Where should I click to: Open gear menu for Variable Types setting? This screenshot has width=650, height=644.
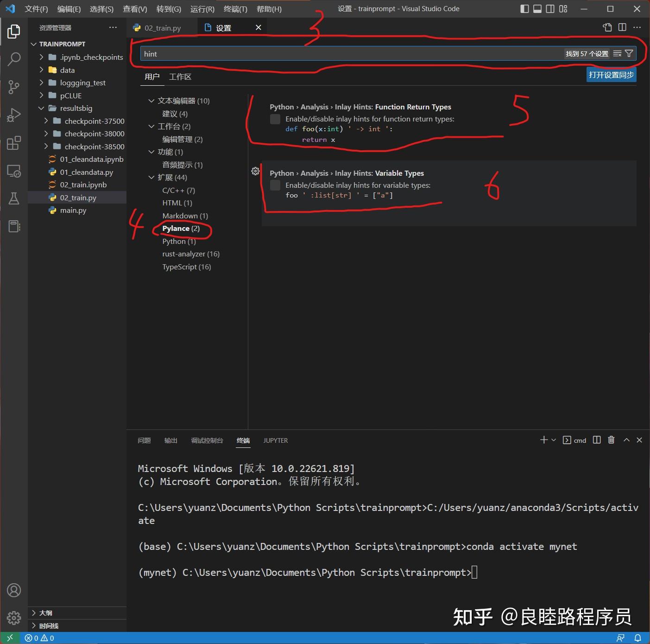(255, 171)
